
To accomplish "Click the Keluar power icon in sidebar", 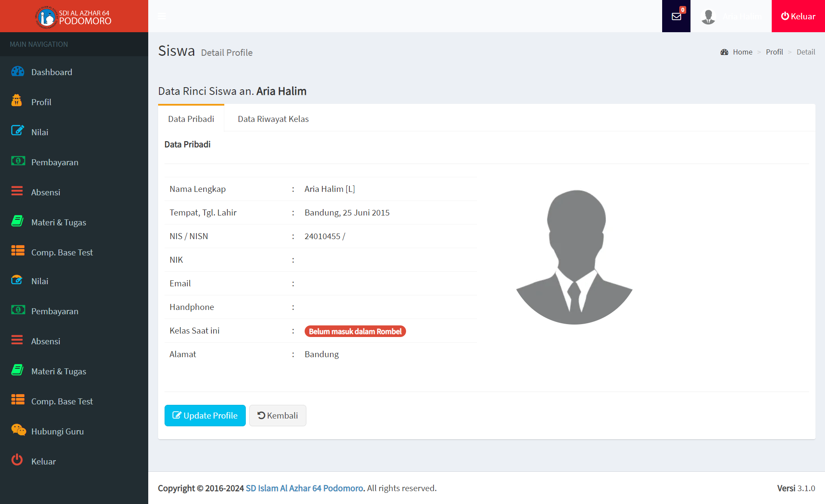I will [x=17, y=460].
